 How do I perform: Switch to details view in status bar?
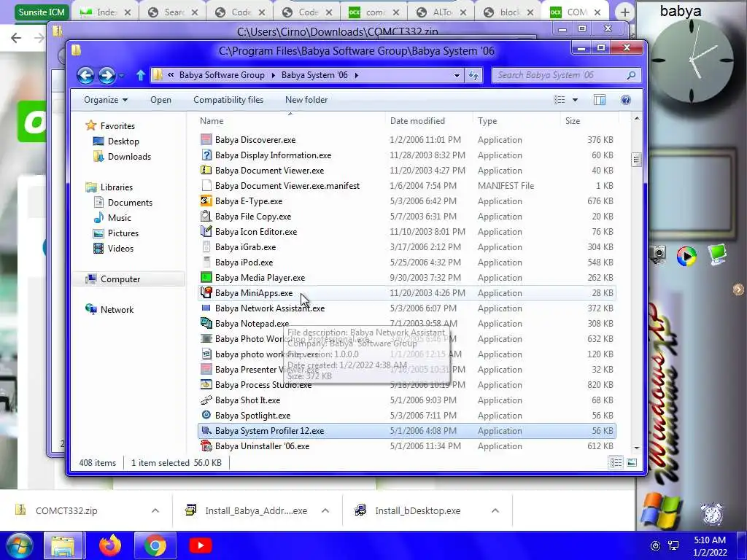616,462
